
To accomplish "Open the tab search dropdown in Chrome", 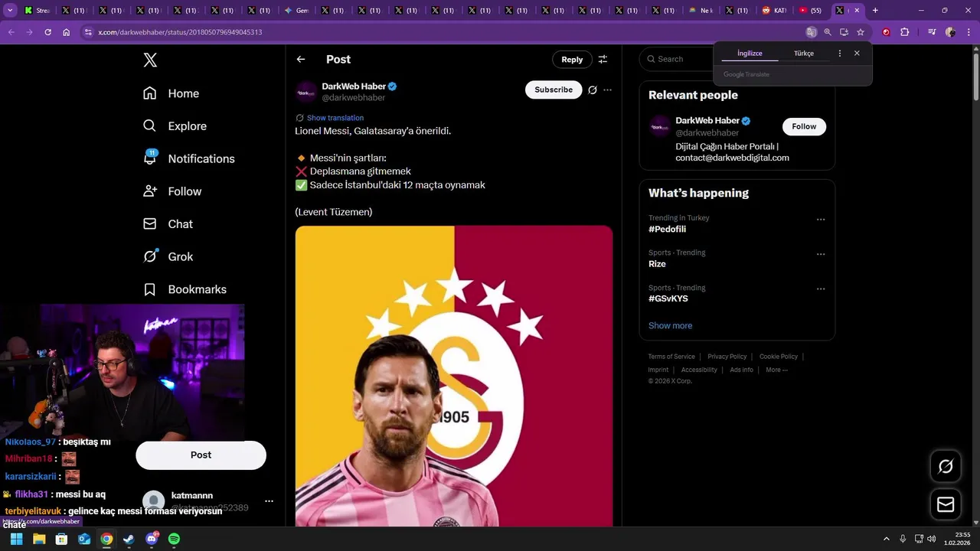I will coord(10,11).
